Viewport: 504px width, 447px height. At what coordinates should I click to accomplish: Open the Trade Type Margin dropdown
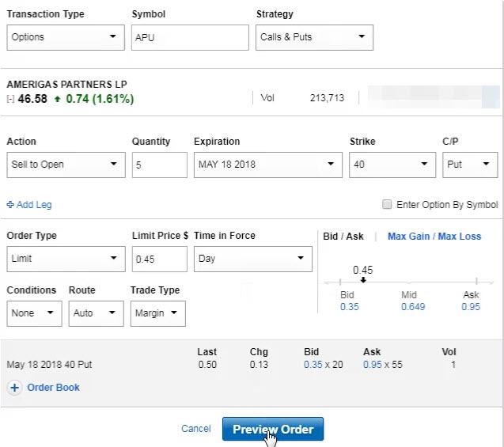[x=157, y=313]
